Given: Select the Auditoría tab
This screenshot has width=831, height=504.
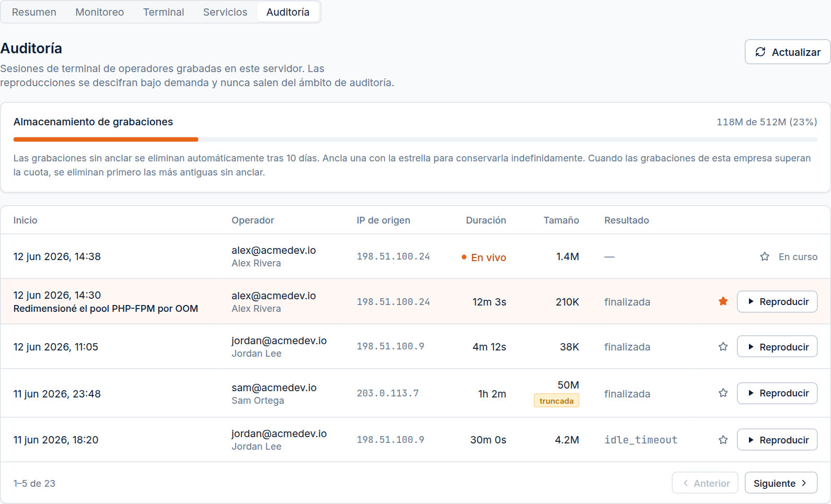Looking at the screenshot, I should [288, 12].
